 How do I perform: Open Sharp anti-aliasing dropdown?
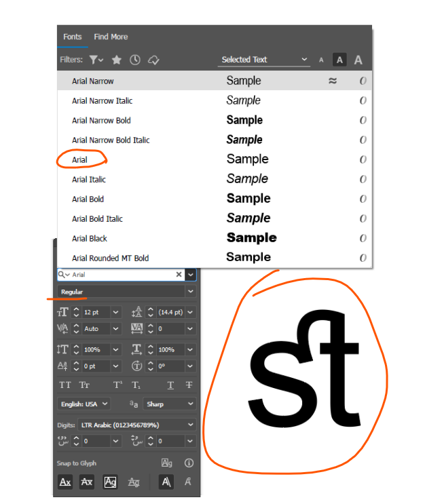[170, 404]
